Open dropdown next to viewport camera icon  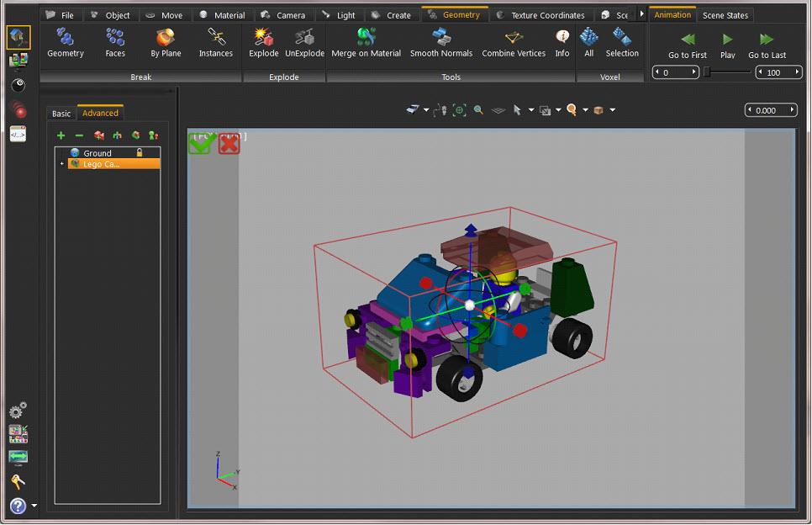[x=426, y=110]
